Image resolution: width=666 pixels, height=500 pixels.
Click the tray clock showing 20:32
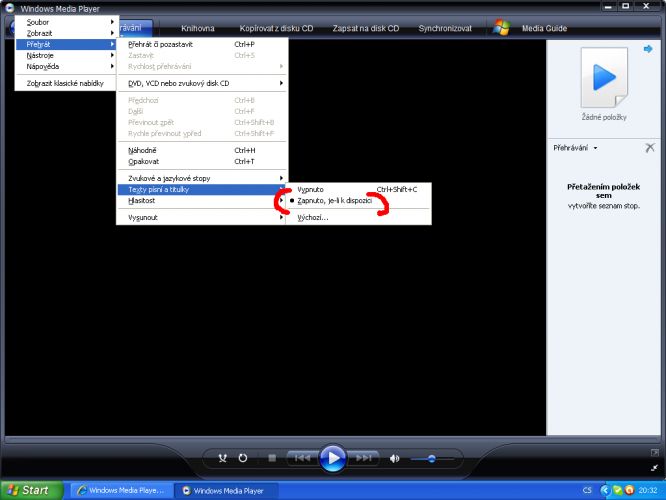(648, 490)
